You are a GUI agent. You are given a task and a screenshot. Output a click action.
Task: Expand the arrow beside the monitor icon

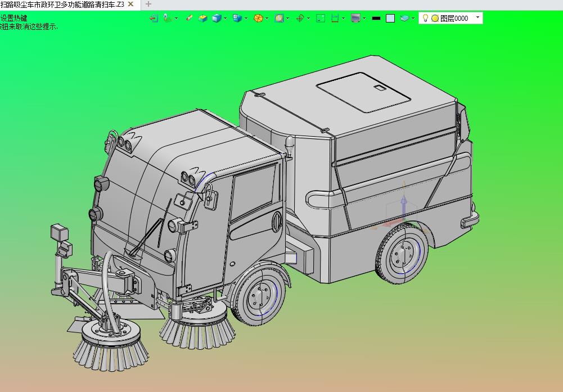click(x=364, y=18)
